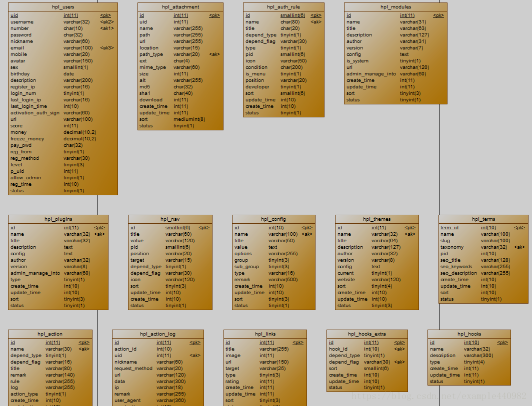Click the 'is_menu' column name
This screenshot has height=406, width=532.
(255, 74)
